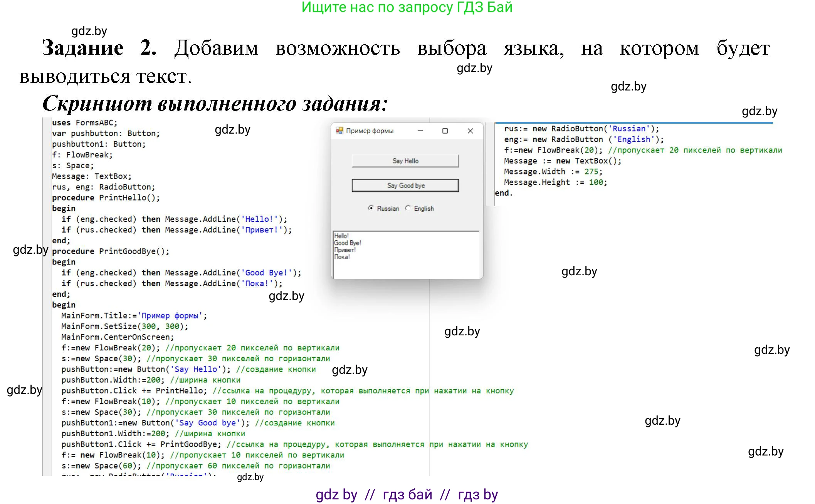Maximize the "Пример формы" window
The width and height of the screenshot is (815, 504).
(x=445, y=131)
